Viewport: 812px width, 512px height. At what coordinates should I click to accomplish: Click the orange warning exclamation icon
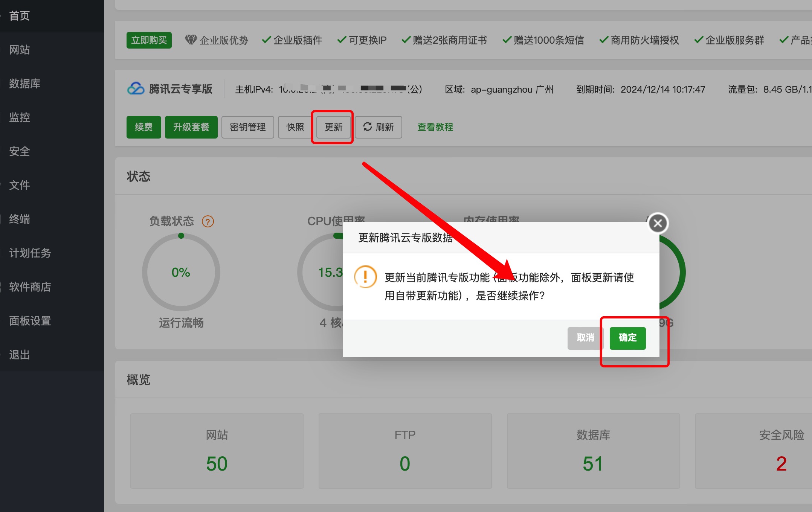click(365, 277)
